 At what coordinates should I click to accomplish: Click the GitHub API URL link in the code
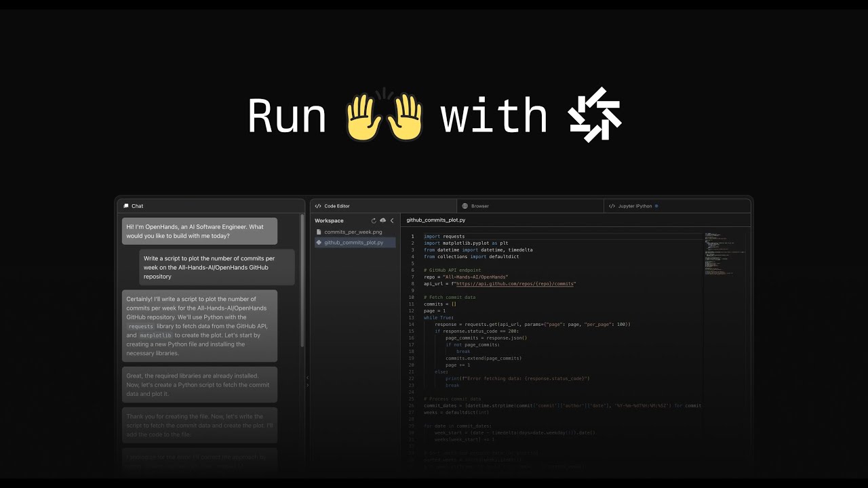[x=515, y=283]
